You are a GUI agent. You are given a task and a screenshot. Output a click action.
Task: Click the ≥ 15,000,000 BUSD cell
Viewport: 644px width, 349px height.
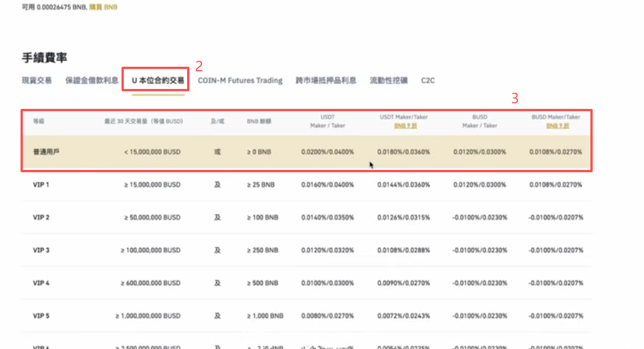pos(152,185)
